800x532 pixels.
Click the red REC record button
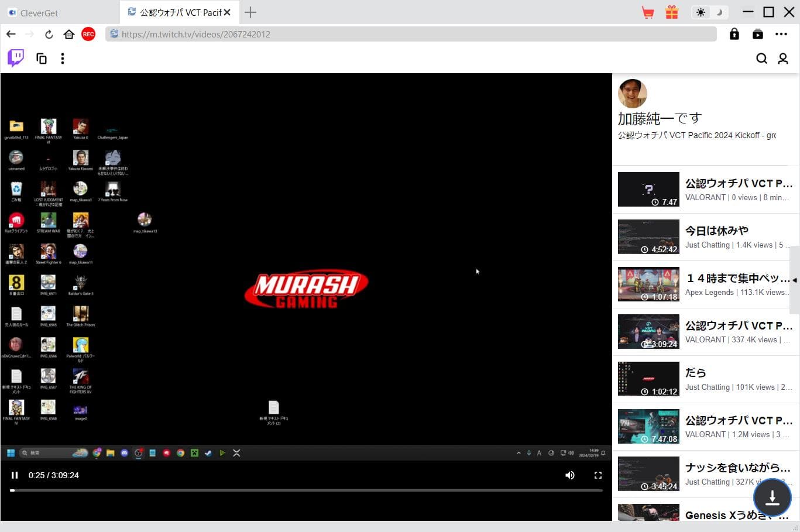pos(88,35)
